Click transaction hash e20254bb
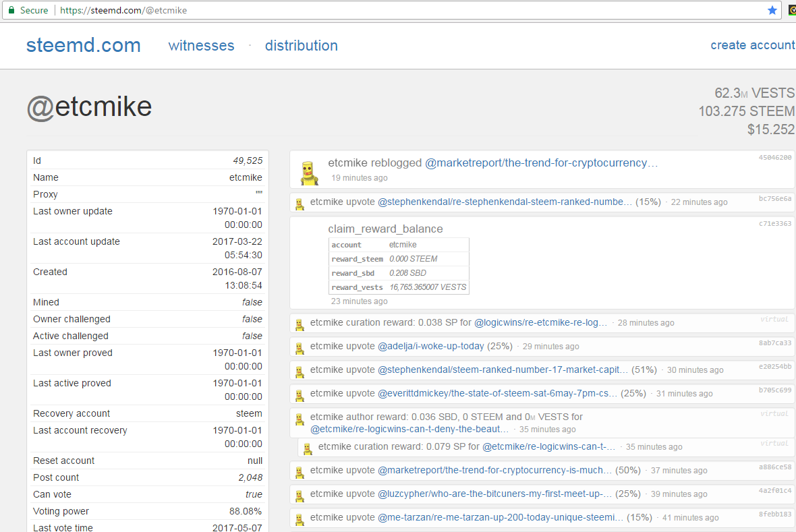Viewport: 796px width, 532px height. (x=774, y=366)
